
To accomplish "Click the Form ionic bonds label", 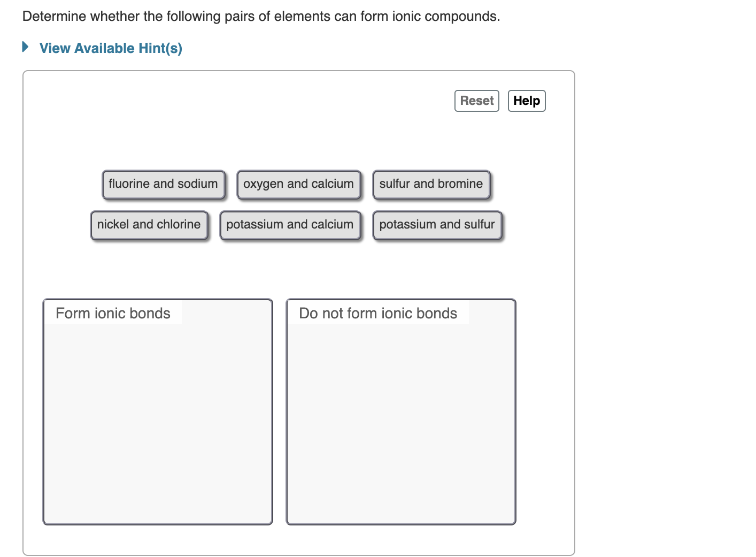I will [112, 313].
